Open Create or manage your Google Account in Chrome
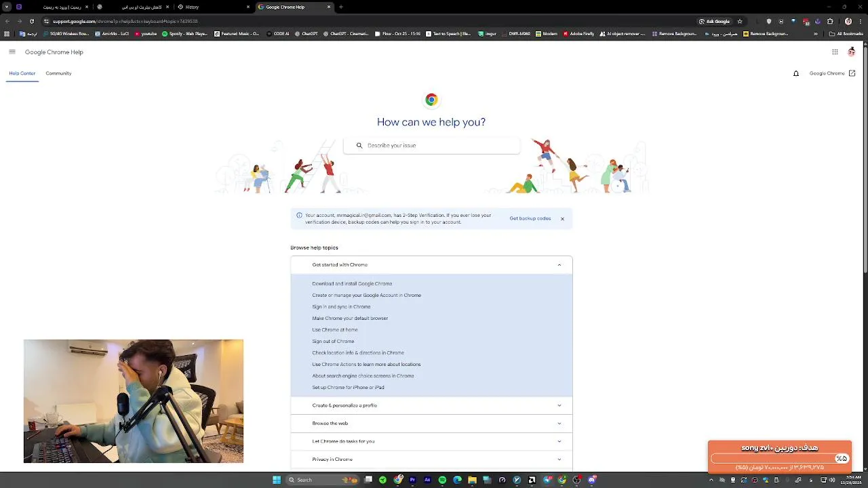868x488 pixels. pos(367,296)
